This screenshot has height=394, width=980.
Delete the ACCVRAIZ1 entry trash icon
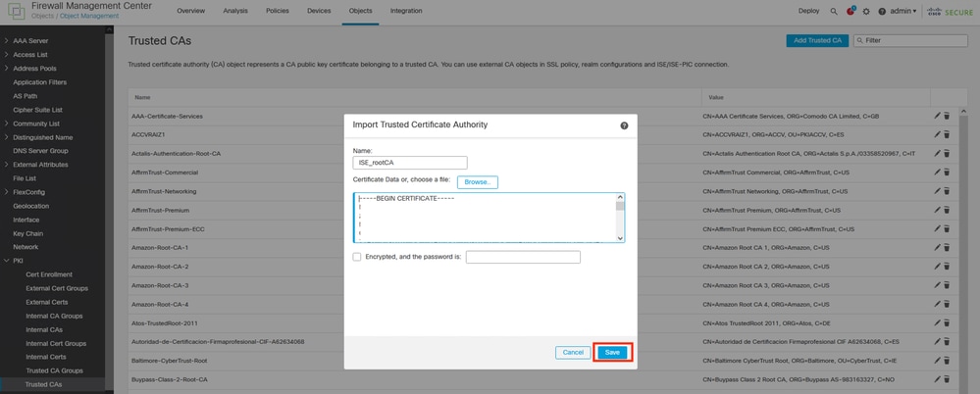[x=947, y=134]
